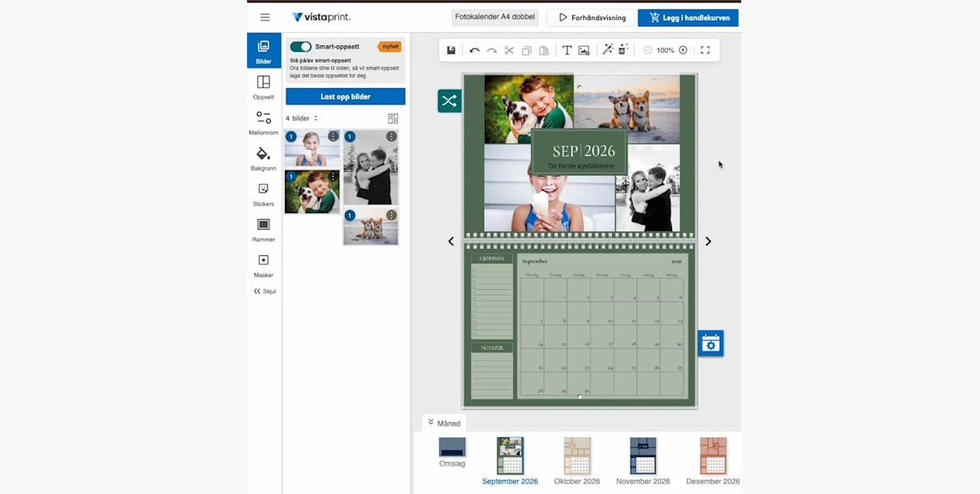The image size is (980, 494).
Task: Open Forhåndsvisning preview
Action: tap(591, 17)
